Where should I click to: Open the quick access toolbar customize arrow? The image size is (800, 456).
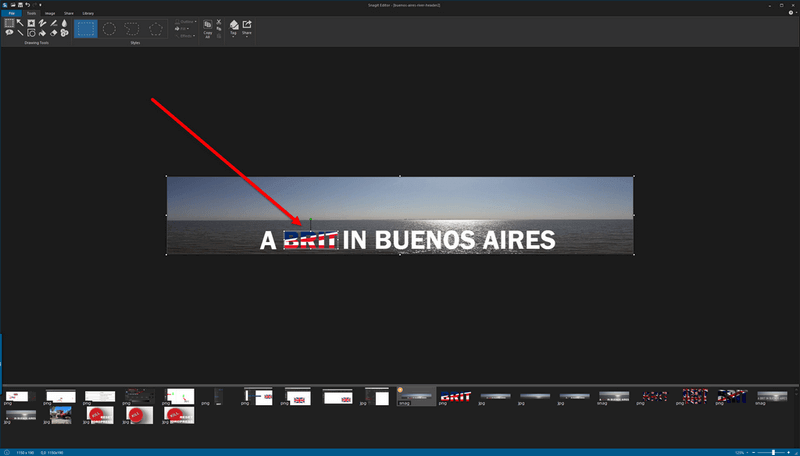click(x=40, y=5)
